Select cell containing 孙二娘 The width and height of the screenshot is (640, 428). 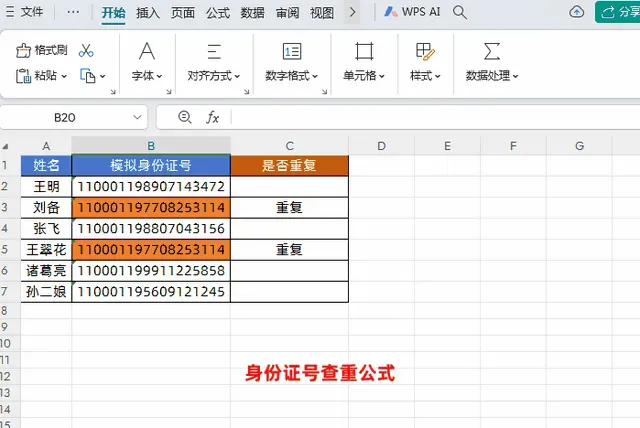[46, 292]
